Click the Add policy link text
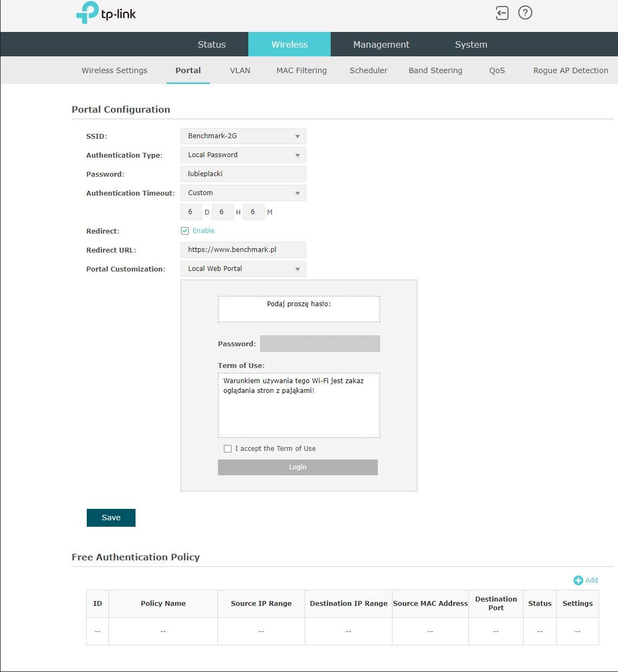This screenshot has height=672, width=618. point(591,580)
